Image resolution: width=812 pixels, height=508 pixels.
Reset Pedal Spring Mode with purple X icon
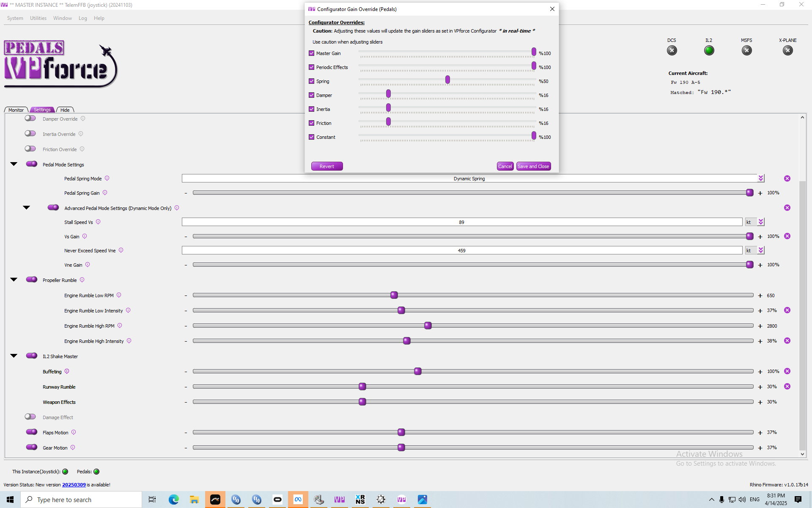point(787,179)
